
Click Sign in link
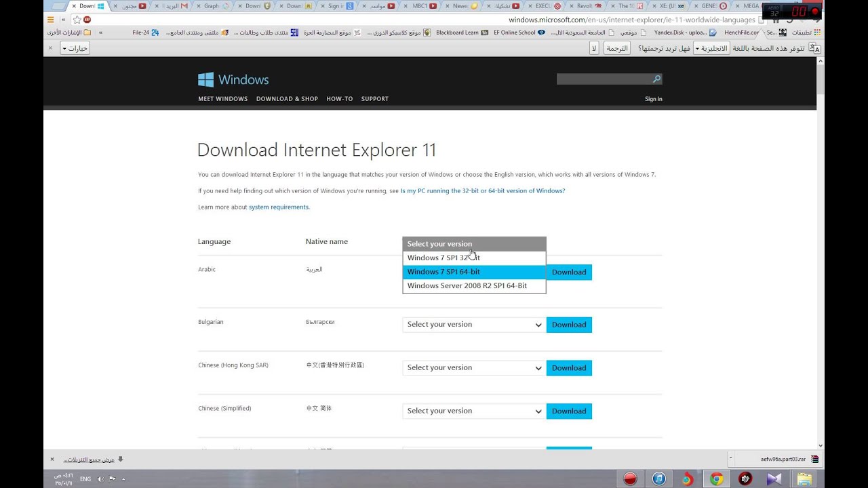click(x=654, y=99)
